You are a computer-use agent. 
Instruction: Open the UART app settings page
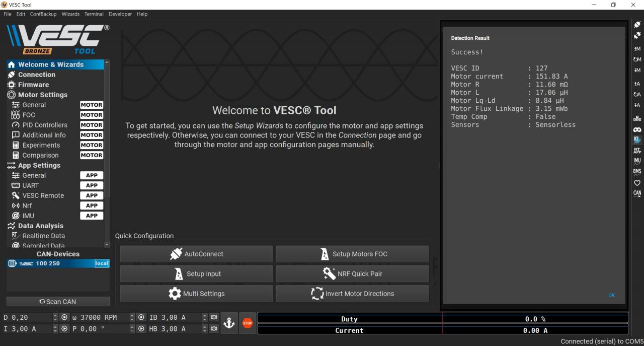[x=55, y=185]
